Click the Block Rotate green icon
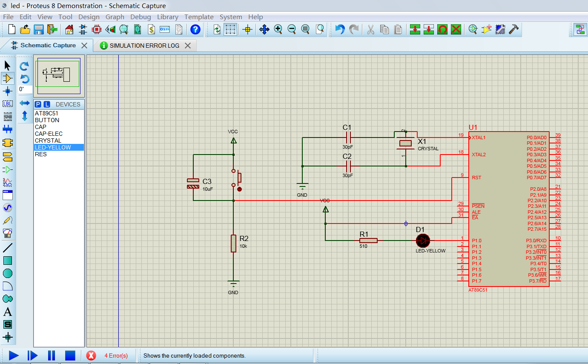Image resolution: width=588 pixels, height=364 pixels. 442,29
